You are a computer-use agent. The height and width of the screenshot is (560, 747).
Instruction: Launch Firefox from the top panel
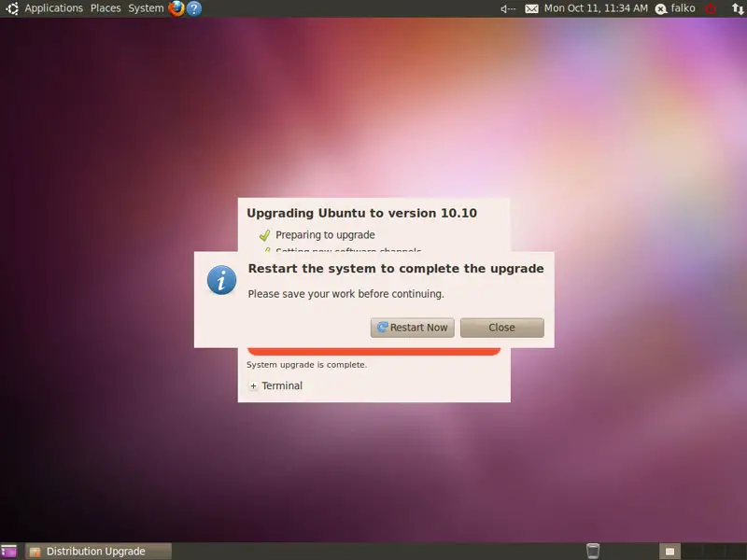[x=176, y=8]
